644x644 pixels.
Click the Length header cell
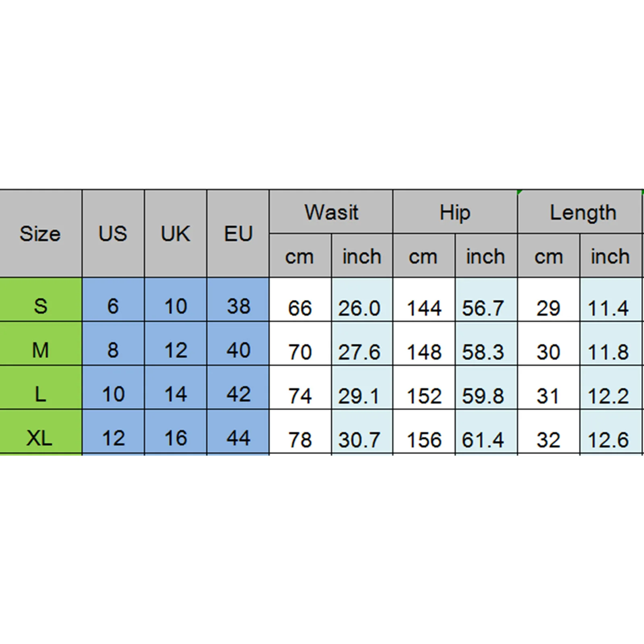point(580,212)
